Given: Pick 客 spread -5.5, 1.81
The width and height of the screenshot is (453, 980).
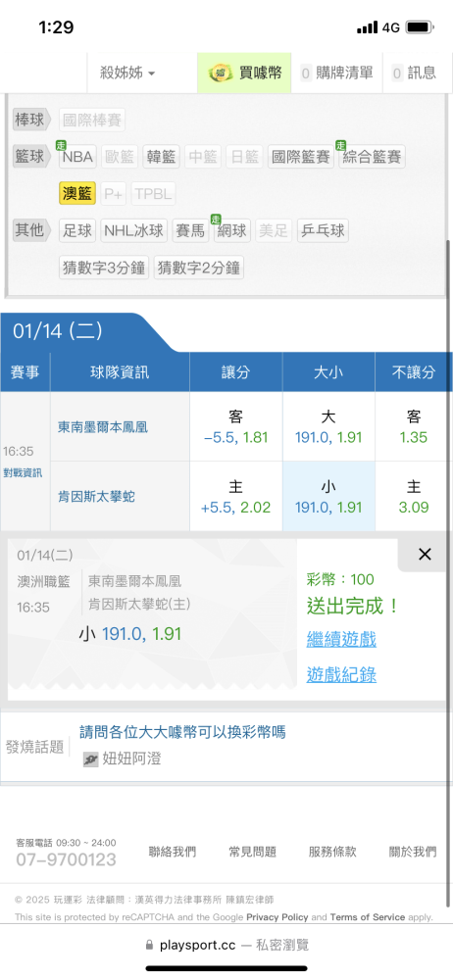Looking at the screenshot, I should 236,427.
